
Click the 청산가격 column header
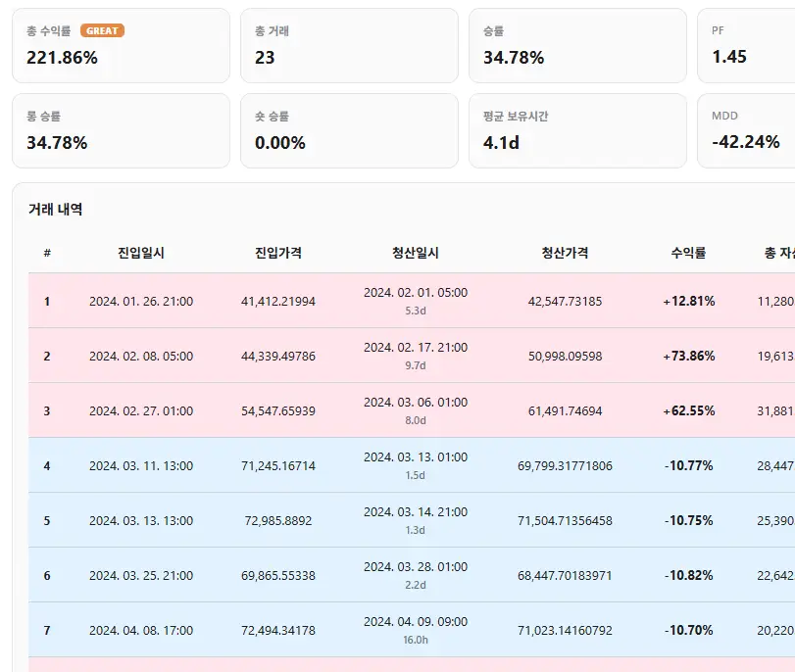(565, 253)
